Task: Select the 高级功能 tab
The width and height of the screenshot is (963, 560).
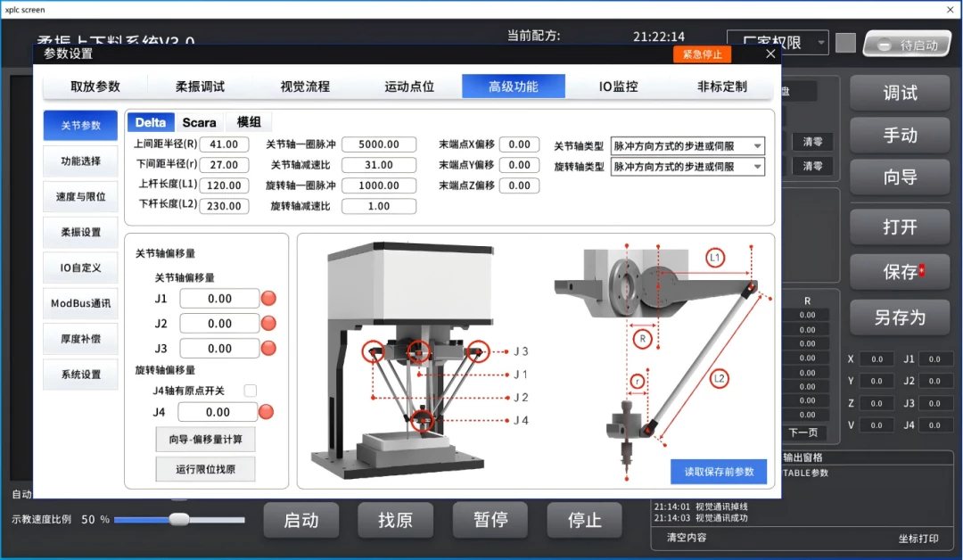Action: [x=514, y=86]
